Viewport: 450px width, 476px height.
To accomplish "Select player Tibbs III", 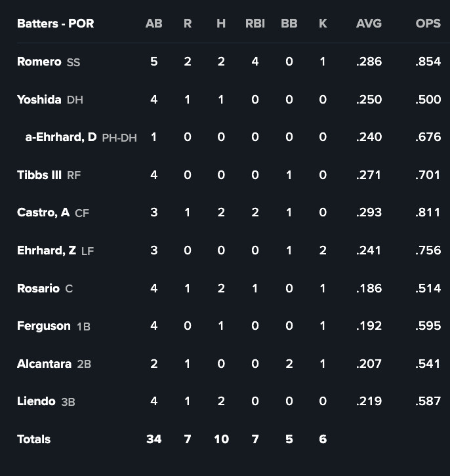I will (39, 175).
